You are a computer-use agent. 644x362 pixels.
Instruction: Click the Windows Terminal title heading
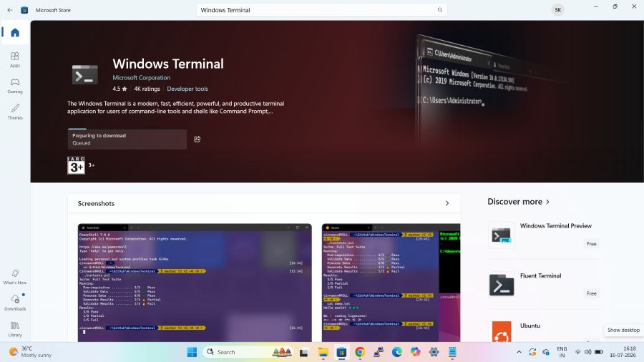[168, 64]
